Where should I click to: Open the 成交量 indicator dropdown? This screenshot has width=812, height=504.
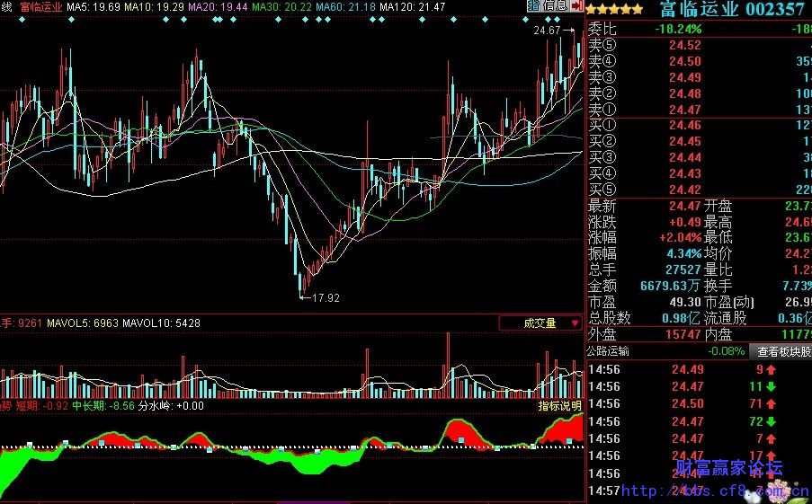click(x=540, y=323)
